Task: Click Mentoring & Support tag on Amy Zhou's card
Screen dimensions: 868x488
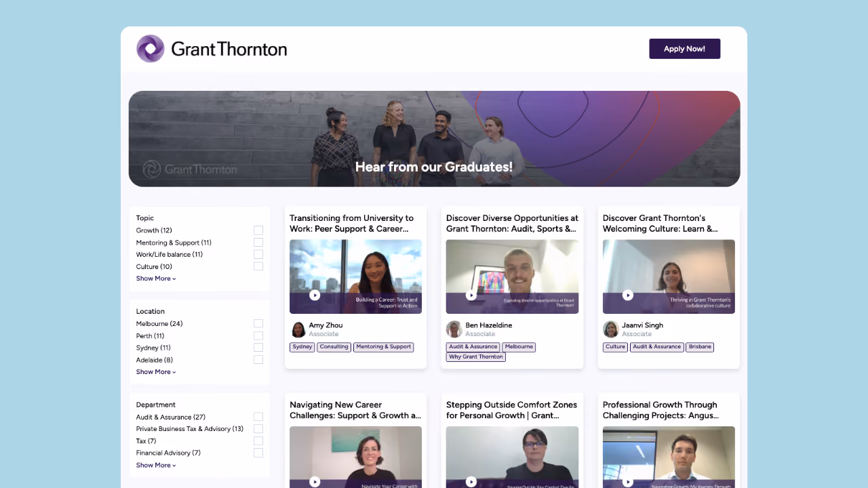Action: coord(384,347)
